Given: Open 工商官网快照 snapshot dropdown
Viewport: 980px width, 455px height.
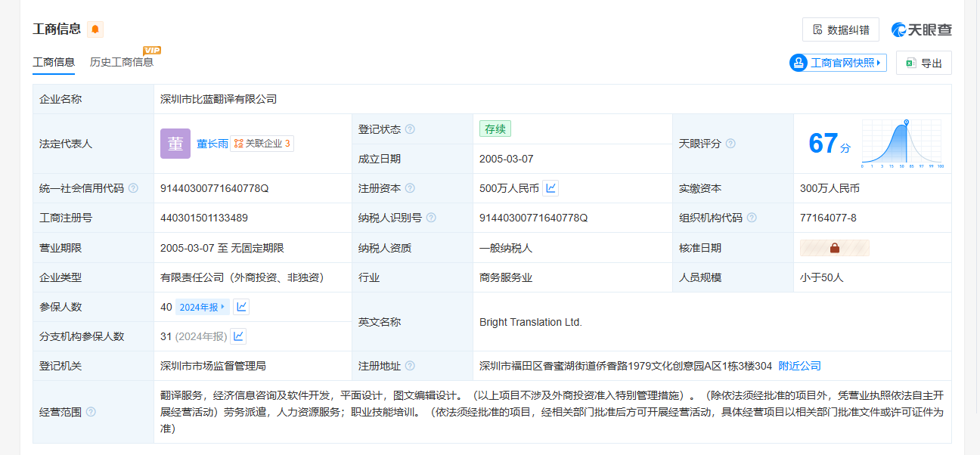Looking at the screenshot, I should tap(838, 63).
